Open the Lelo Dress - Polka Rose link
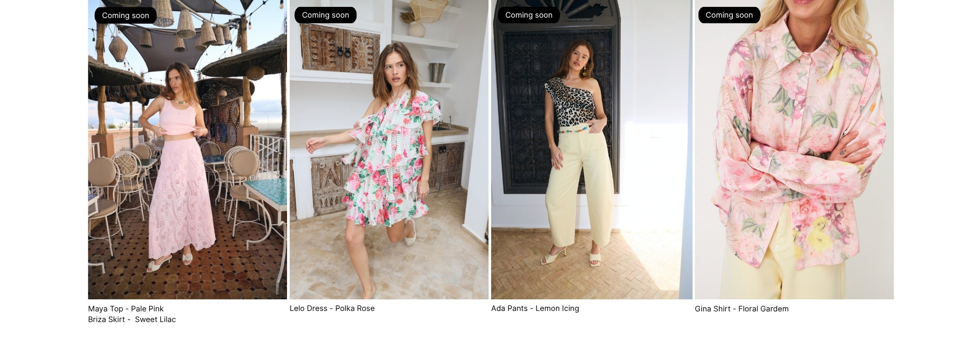The height and width of the screenshot is (348, 980). pyautogui.click(x=332, y=308)
